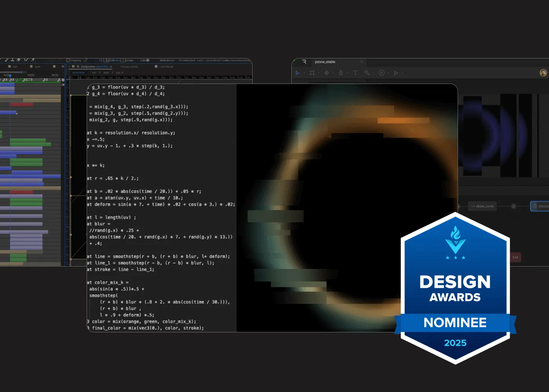The width and height of the screenshot is (549, 392).
Task: Select the Learn workspace in After Effects
Action: coord(200,60)
